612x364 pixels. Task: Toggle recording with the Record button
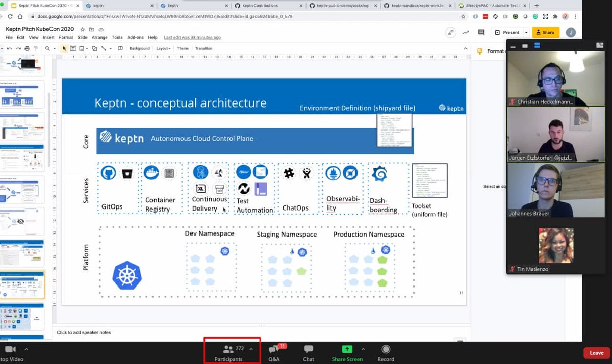[x=386, y=352]
